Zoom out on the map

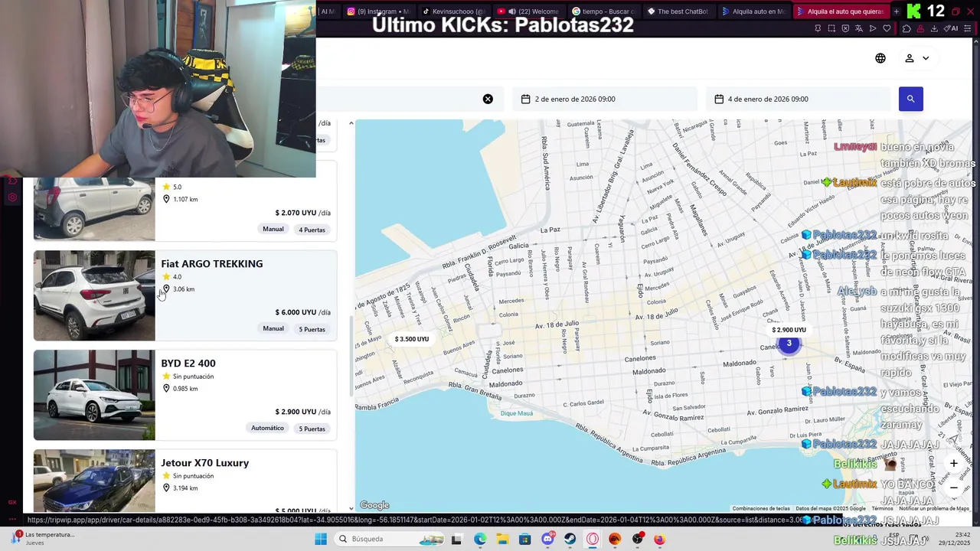coord(954,487)
